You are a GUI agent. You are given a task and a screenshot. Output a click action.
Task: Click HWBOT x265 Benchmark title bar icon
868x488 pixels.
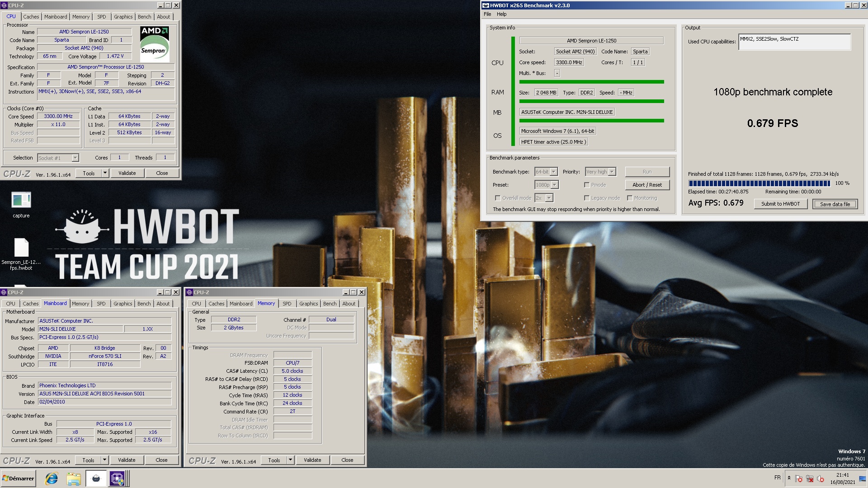pyautogui.click(x=486, y=5)
